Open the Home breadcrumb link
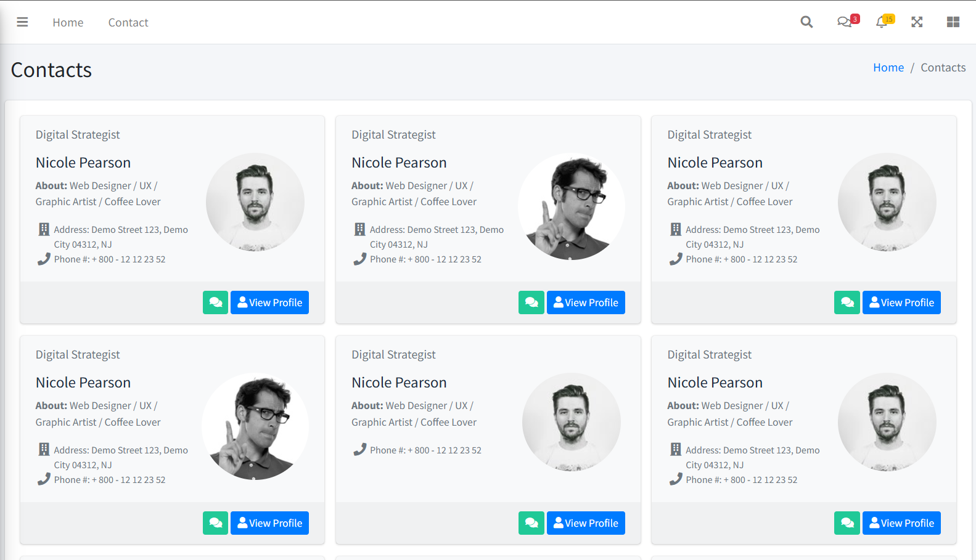This screenshot has height=560, width=976. 888,67
